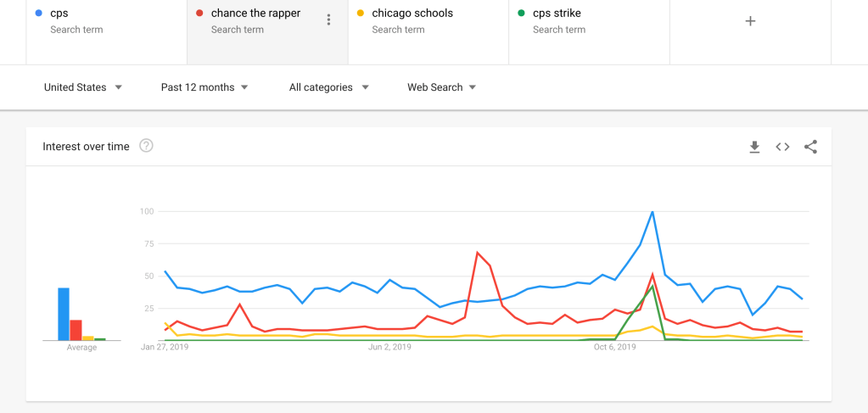
Task: Click the blue average bar
Action: tap(64, 314)
